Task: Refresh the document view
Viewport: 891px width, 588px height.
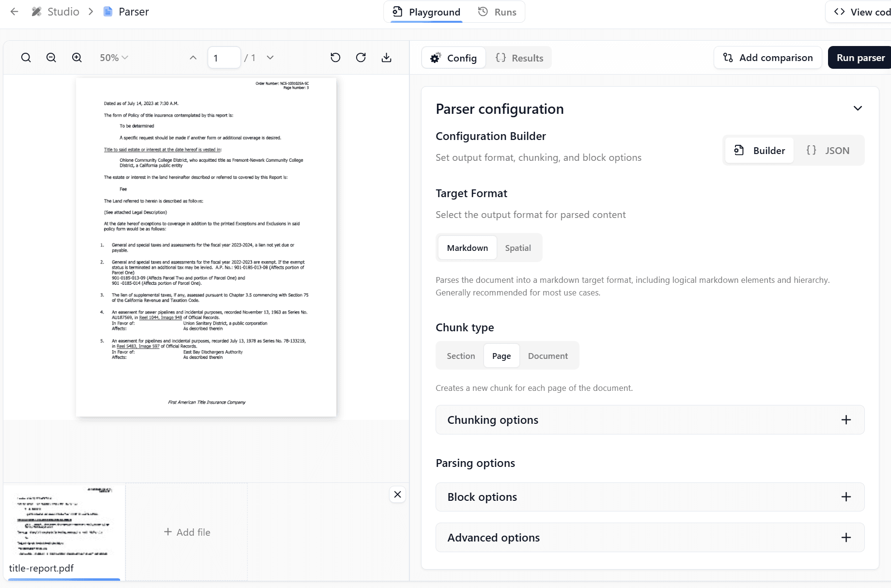Action: 361,57
